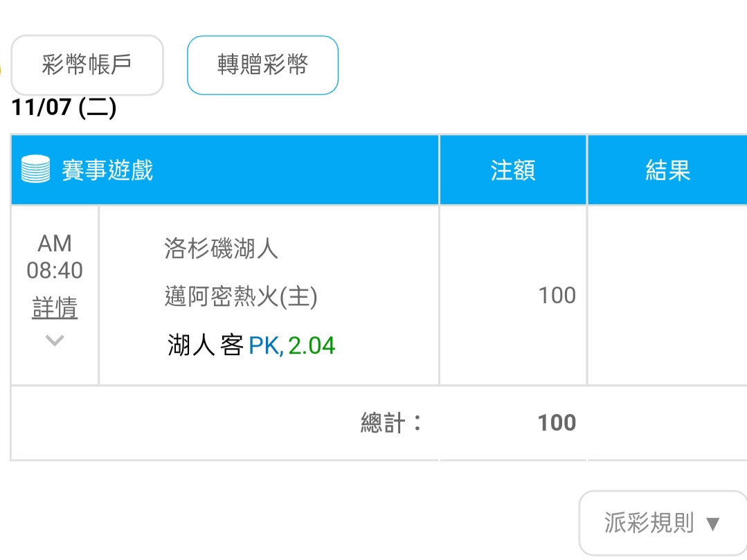Select the 注額 column header
This screenshot has height=560, width=747.
click(x=513, y=170)
